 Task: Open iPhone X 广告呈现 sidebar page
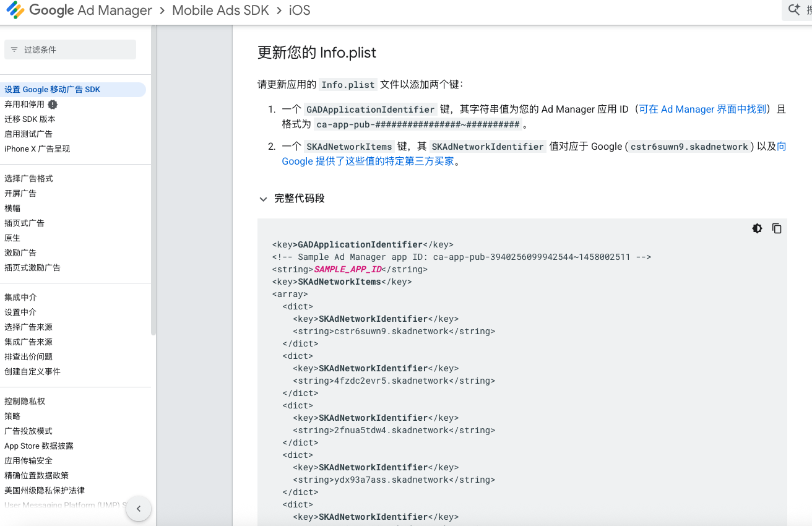point(37,149)
